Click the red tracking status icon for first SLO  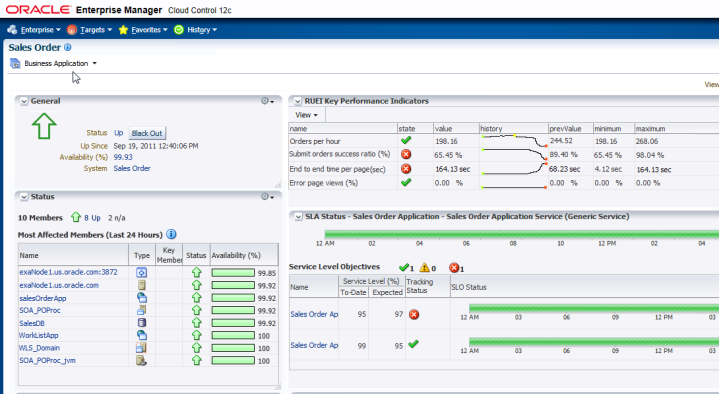pos(414,314)
